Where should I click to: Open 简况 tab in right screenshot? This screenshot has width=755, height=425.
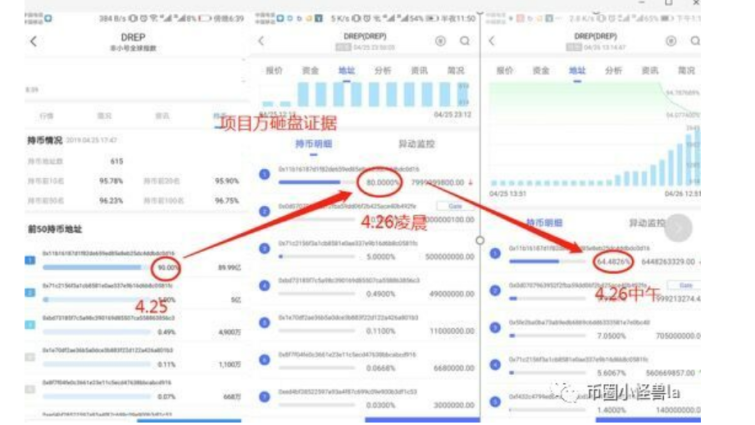tap(686, 71)
